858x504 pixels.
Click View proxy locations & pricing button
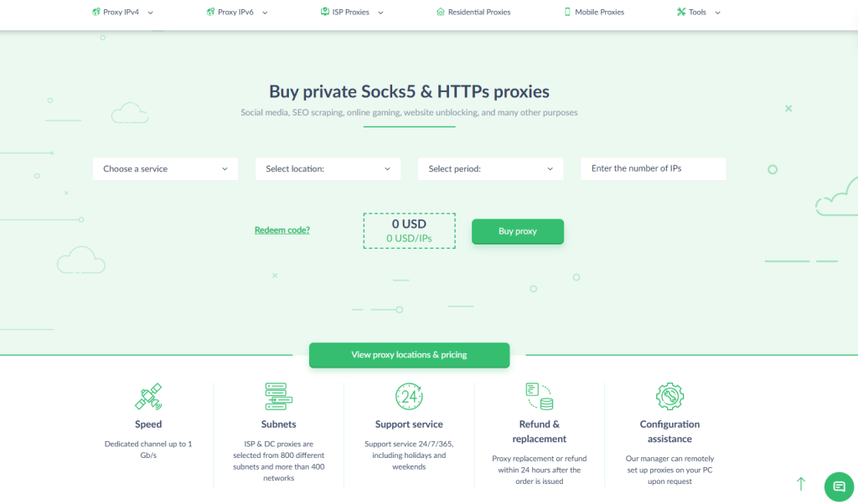[409, 355]
